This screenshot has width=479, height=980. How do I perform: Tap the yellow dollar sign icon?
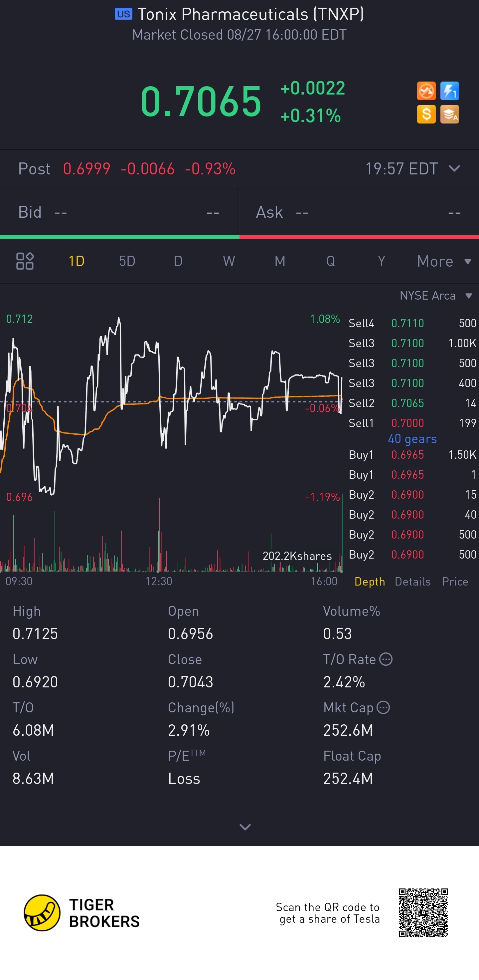[426, 114]
